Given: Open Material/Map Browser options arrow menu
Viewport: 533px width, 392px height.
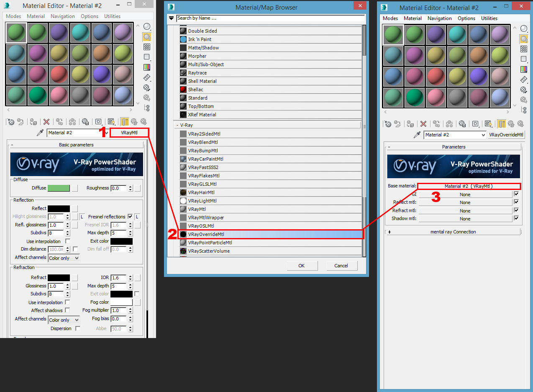Looking at the screenshot, I should (171, 18).
